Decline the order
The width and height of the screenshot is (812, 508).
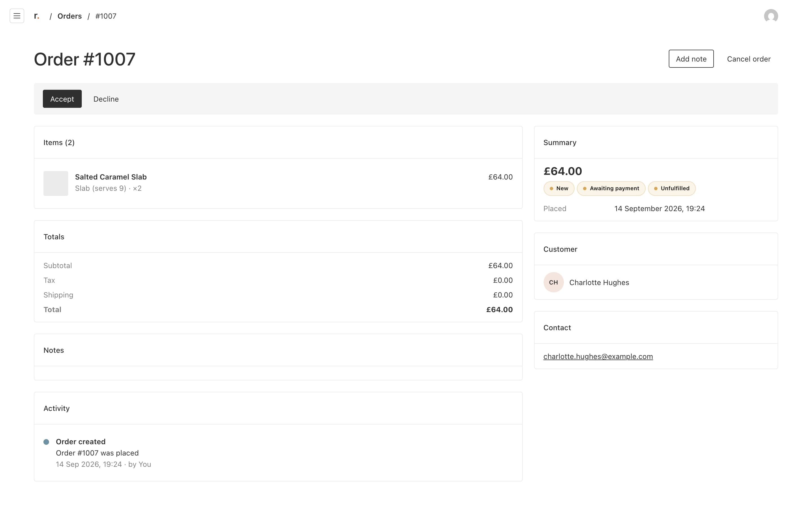(x=106, y=99)
